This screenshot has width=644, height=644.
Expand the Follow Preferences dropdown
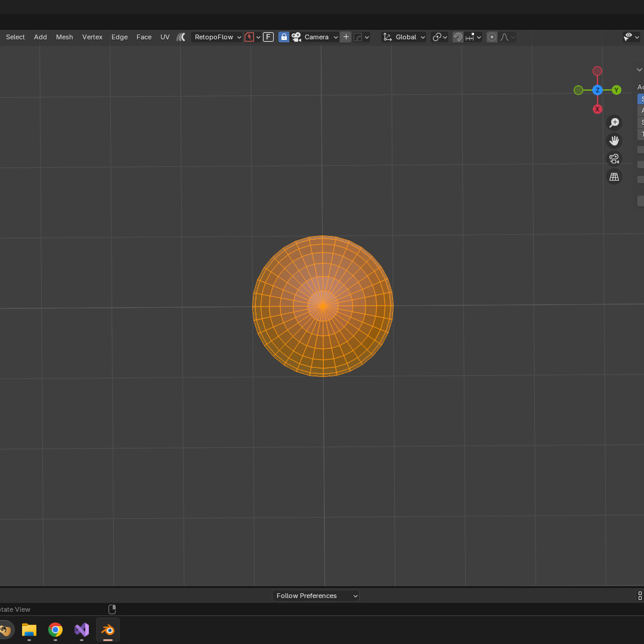[315, 596]
